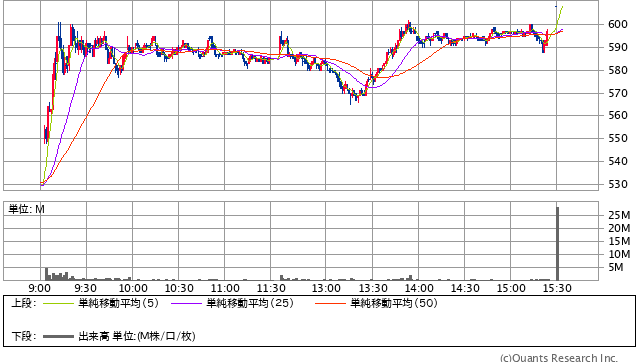Click the 9:00 time axis label
Image resolution: width=638 pixels, height=362 pixels.
click(x=39, y=288)
